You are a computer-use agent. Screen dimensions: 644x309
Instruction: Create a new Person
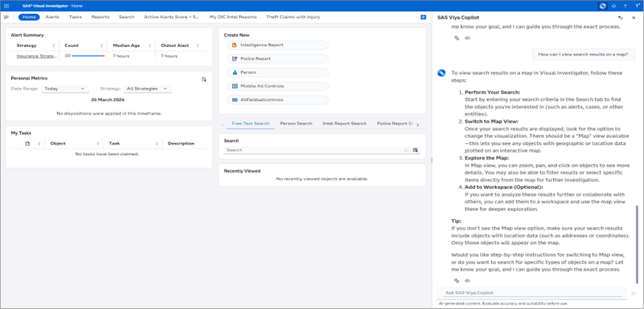click(x=278, y=72)
